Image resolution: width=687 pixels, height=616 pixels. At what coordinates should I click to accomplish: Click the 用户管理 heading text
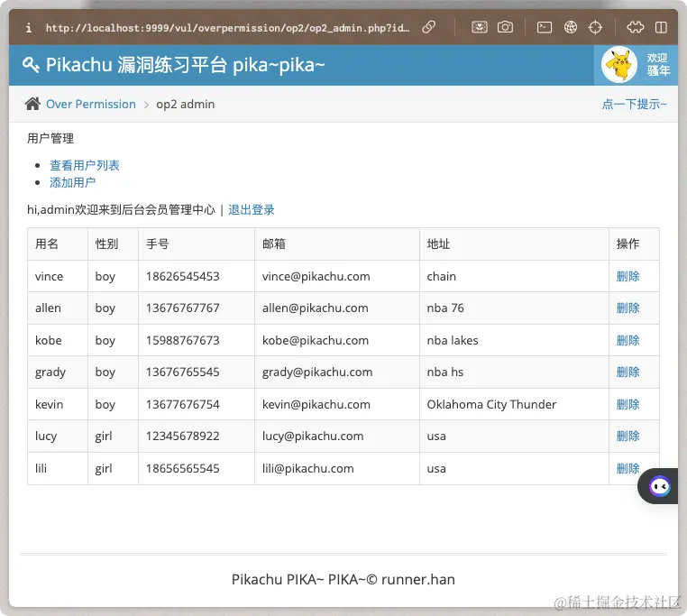[x=50, y=139]
